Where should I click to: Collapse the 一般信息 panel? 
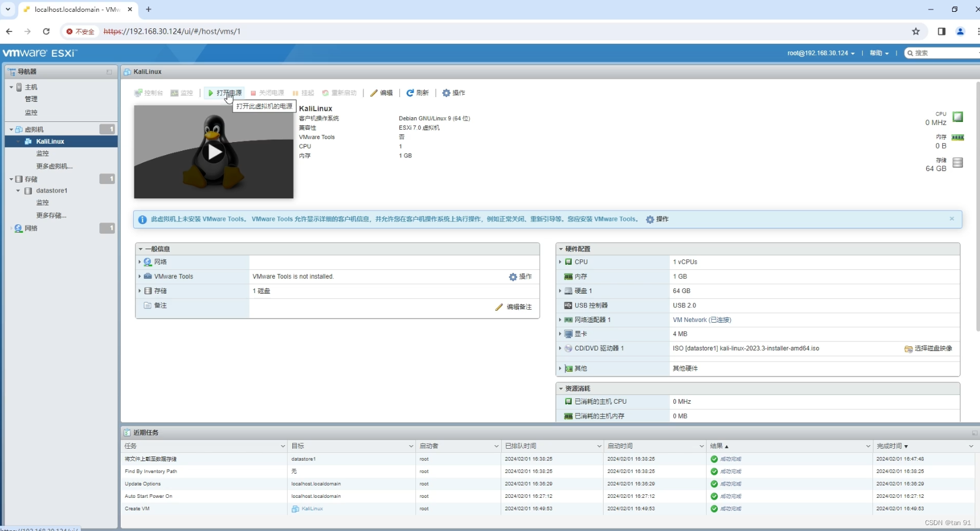[140, 249]
